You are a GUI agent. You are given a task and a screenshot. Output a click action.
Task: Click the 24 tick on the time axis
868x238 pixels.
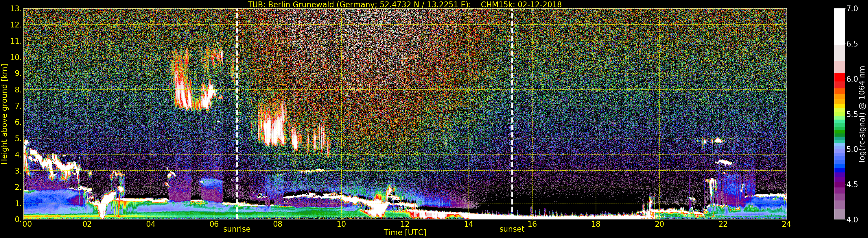[786, 224]
